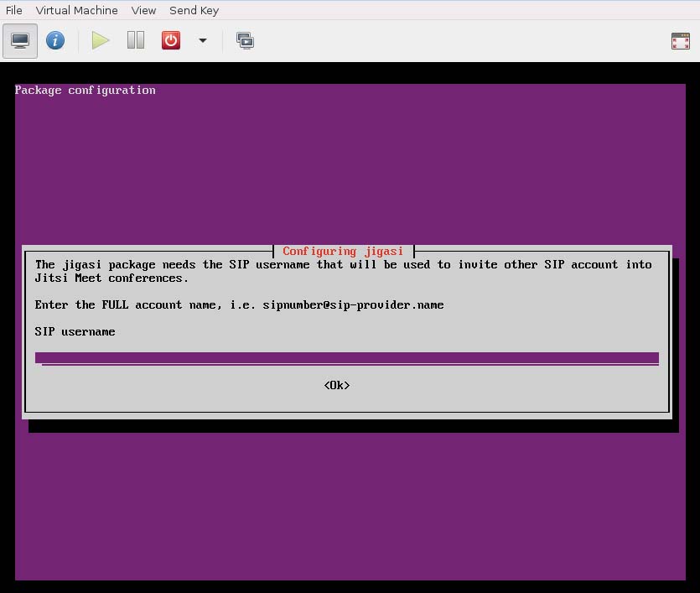The height and width of the screenshot is (593, 700).
Task: Click the 'Configuring jigasi' dialog title
Action: (343, 251)
